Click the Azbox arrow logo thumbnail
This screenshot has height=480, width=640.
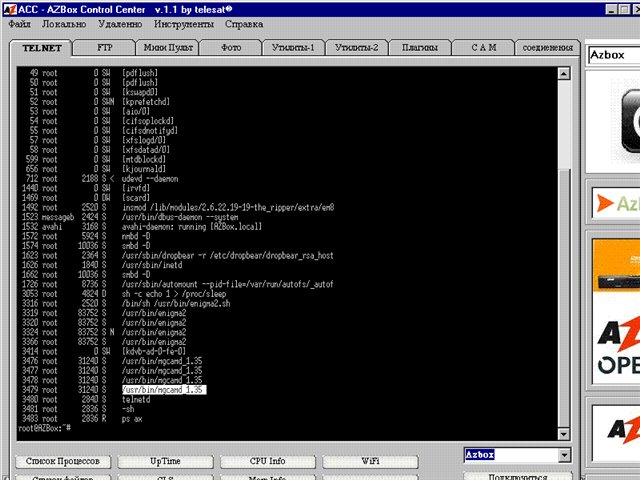point(616,203)
